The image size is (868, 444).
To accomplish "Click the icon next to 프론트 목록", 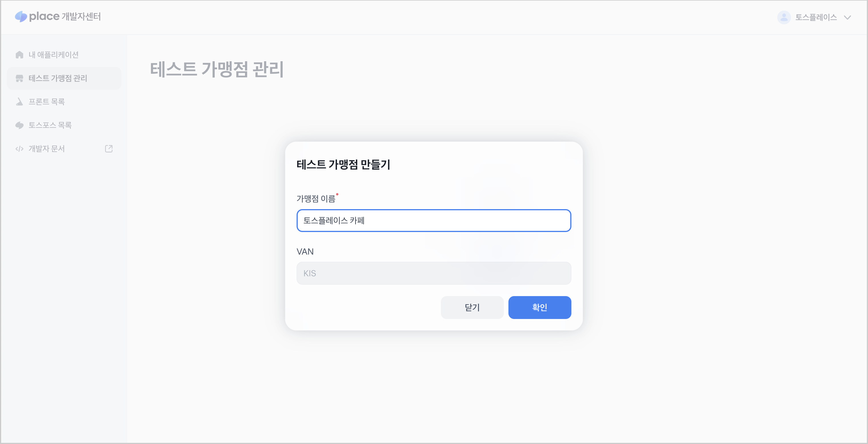I will pos(19,102).
